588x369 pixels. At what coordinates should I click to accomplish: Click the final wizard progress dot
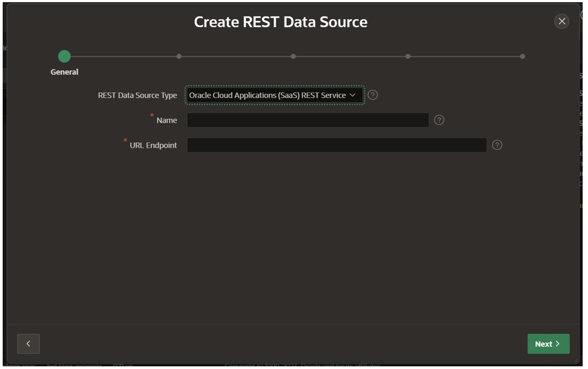click(x=523, y=55)
